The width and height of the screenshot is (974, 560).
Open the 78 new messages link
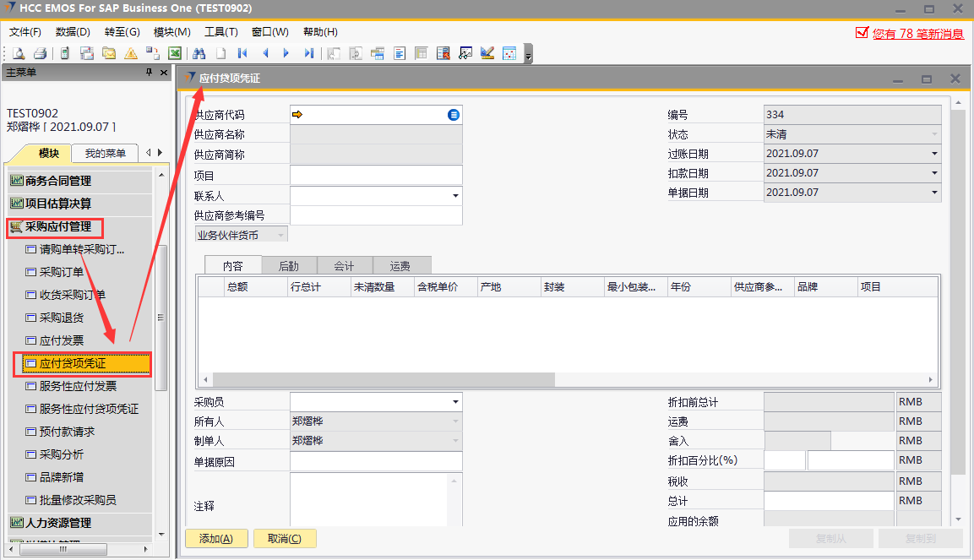(x=917, y=34)
